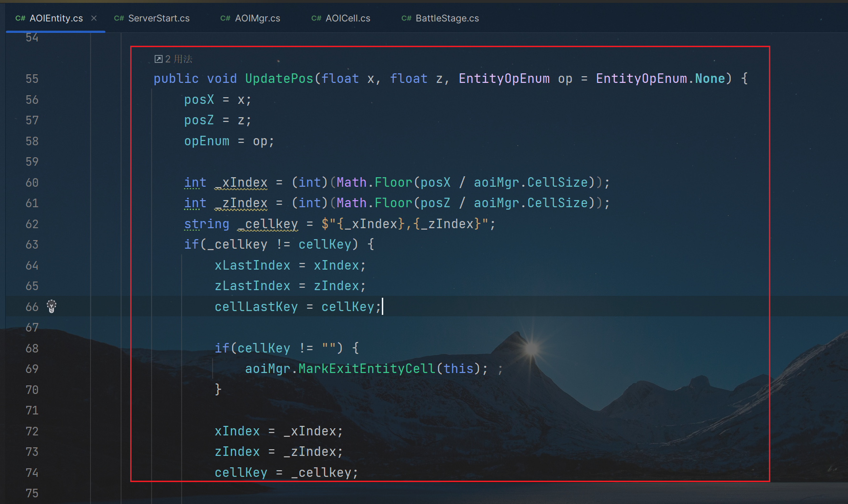The width and height of the screenshot is (848, 504).
Task: Click the quick-fix lightbulb on line 66
Action: coord(51,306)
